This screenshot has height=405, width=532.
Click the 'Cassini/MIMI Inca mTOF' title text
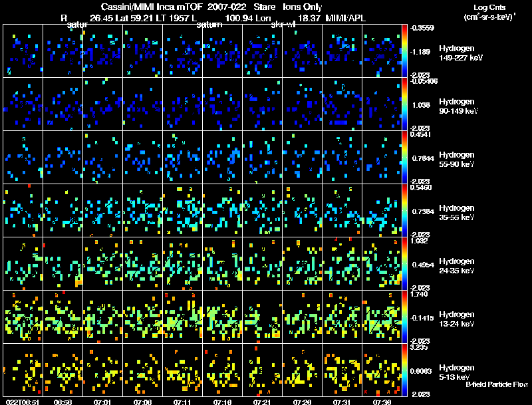coord(152,7)
